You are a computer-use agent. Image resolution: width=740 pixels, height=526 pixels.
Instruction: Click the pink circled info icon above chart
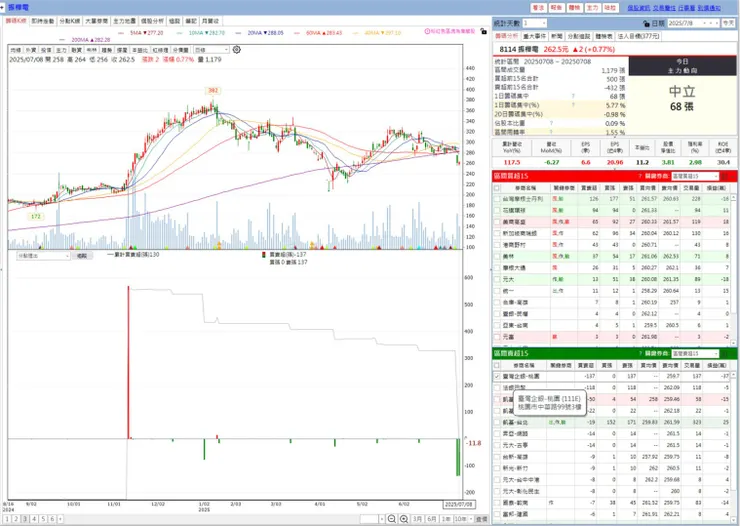point(427,32)
